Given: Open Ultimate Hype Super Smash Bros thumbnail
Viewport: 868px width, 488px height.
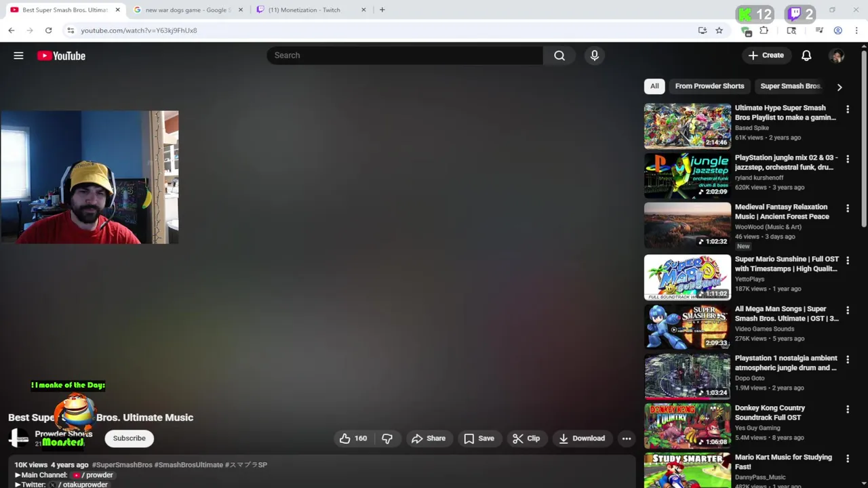Looking at the screenshot, I should pyautogui.click(x=688, y=126).
